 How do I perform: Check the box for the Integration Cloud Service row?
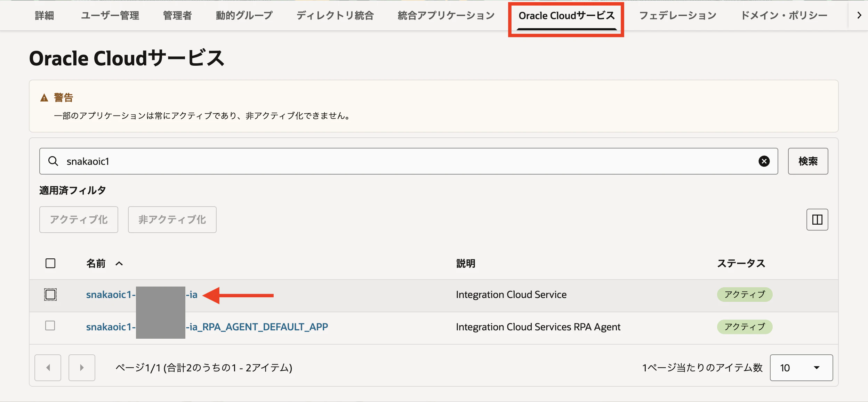click(x=50, y=295)
